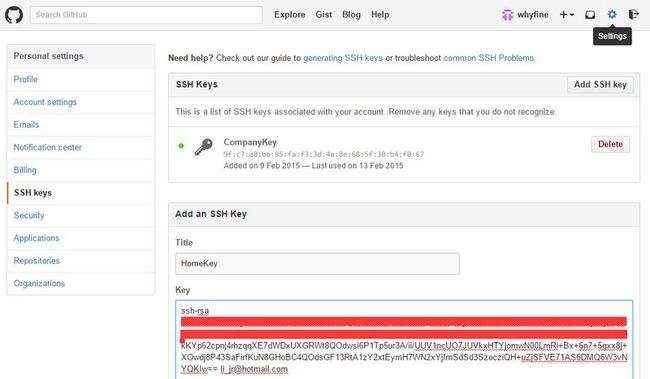Click the Title field containing HomeKey
Viewport: 650px width, 379px height.
point(317,264)
